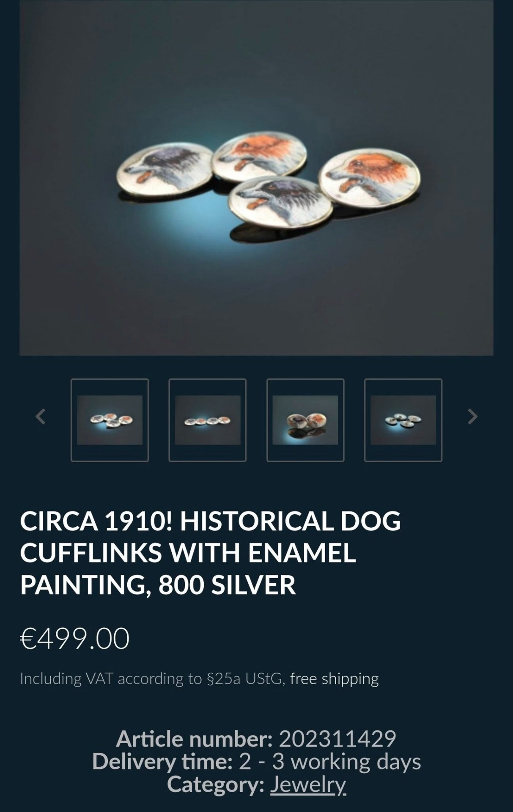Click the Category label
The height and width of the screenshot is (812, 513).
[x=216, y=785]
